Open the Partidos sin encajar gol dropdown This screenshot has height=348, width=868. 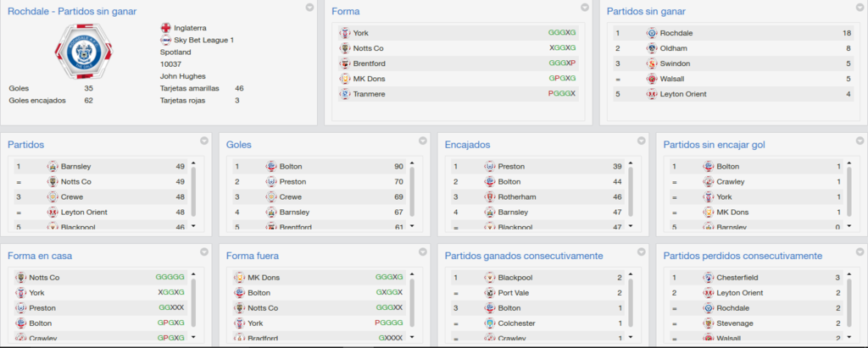pos(860,141)
